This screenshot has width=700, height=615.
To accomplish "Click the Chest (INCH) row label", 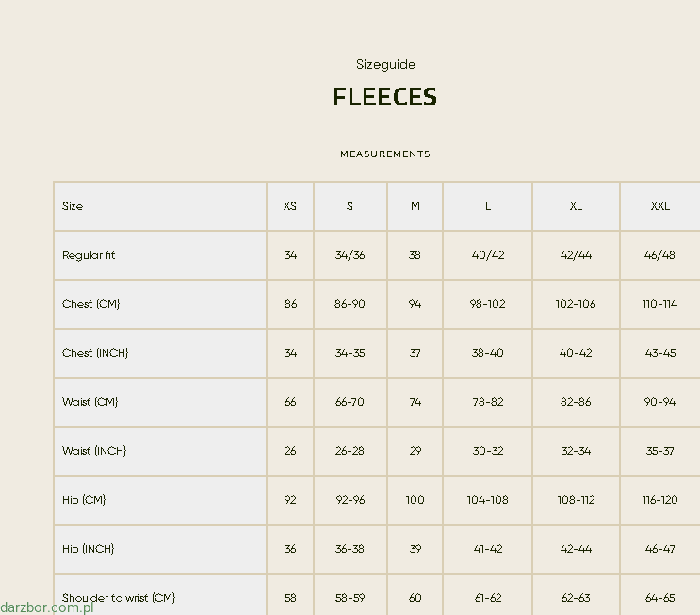I will pyautogui.click(x=95, y=353).
